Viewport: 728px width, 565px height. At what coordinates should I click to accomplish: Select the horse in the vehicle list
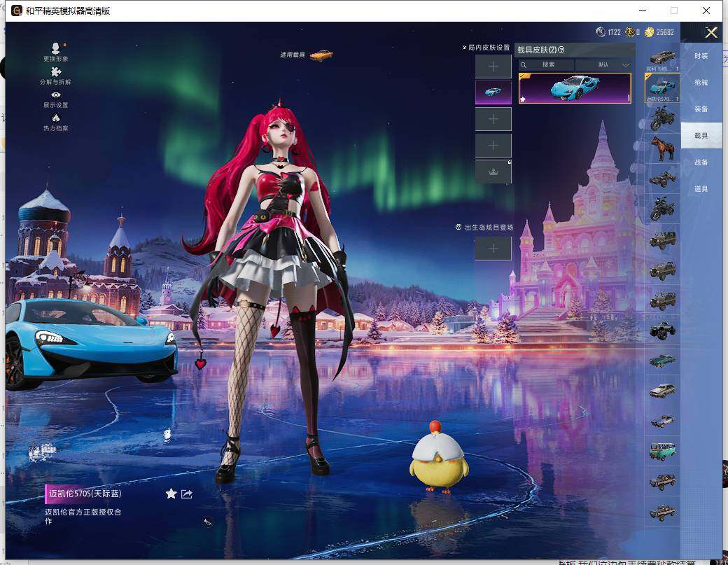pyautogui.click(x=662, y=148)
